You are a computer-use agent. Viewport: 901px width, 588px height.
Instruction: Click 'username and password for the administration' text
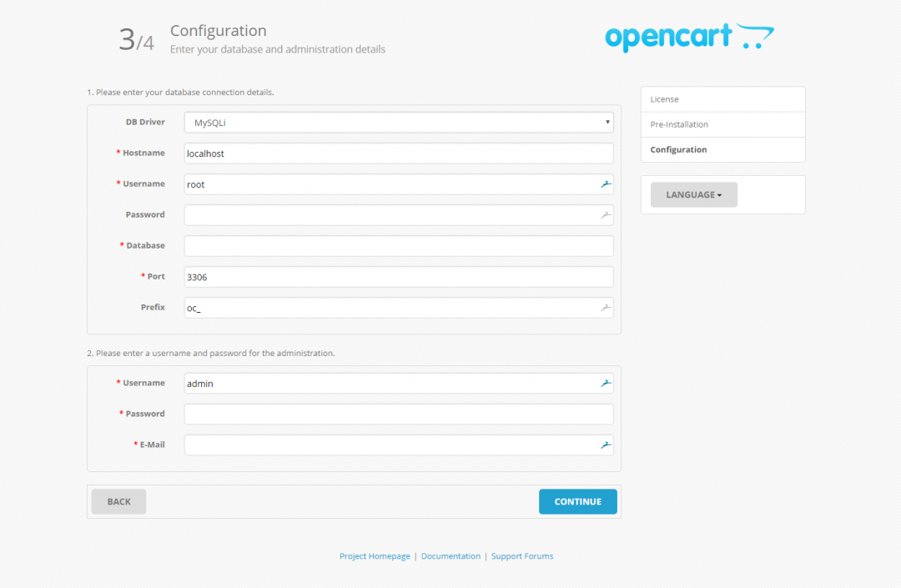(243, 353)
